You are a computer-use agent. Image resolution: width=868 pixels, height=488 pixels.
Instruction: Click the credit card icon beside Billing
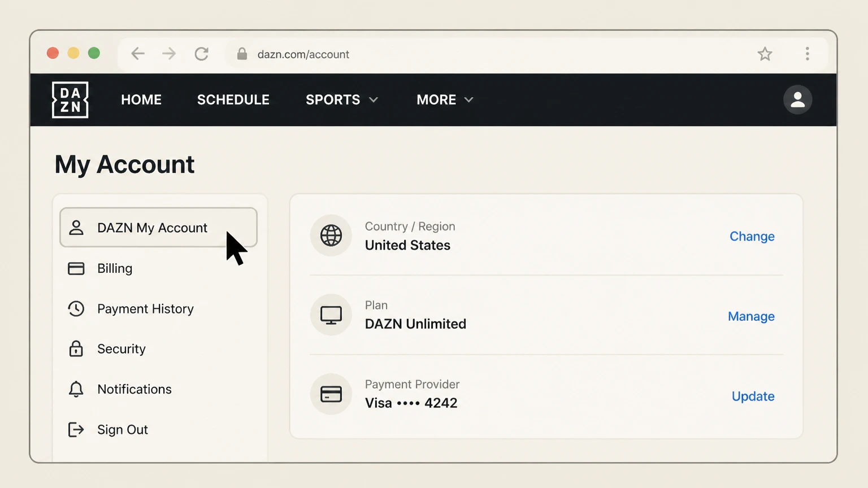pos(76,268)
